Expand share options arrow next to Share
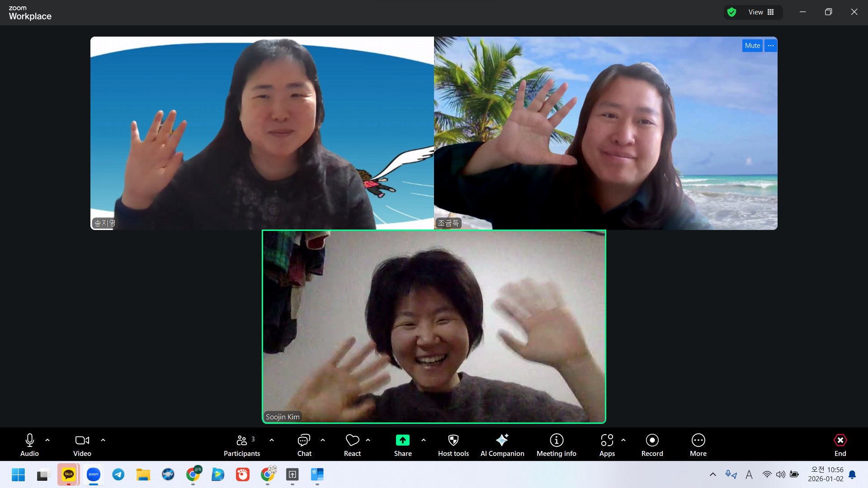 (x=424, y=440)
